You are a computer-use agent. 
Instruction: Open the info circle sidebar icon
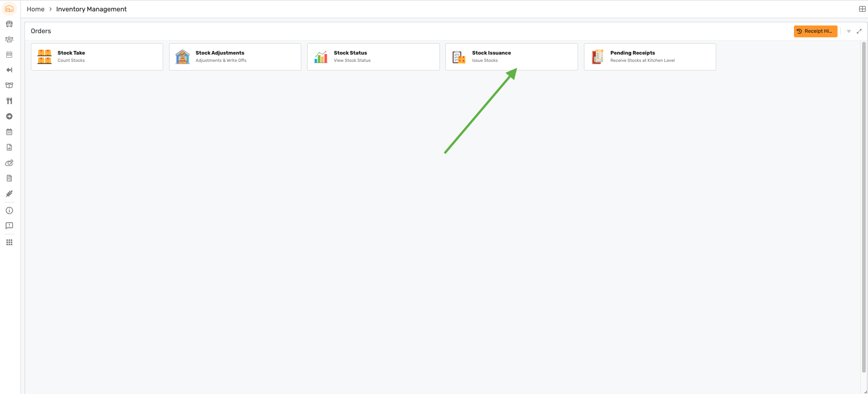[9, 211]
